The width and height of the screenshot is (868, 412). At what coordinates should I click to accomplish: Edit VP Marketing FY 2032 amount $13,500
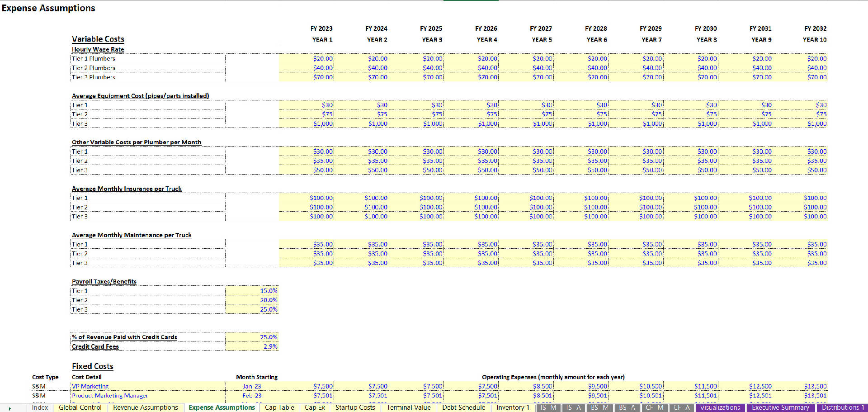pos(800,386)
